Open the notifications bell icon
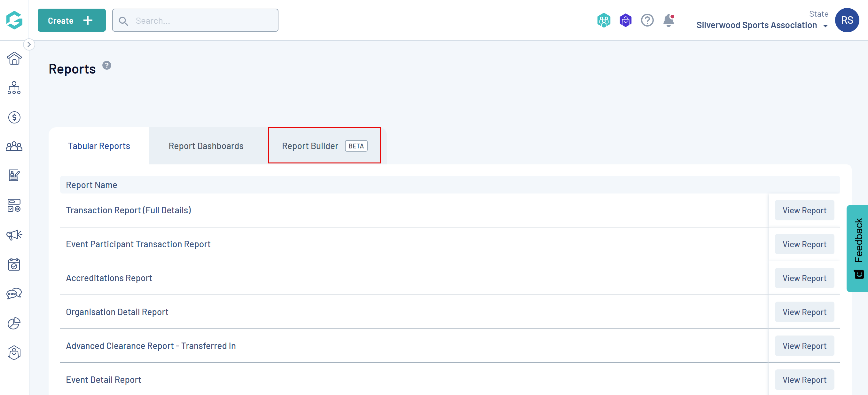This screenshot has height=395, width=868. [669, 20]
